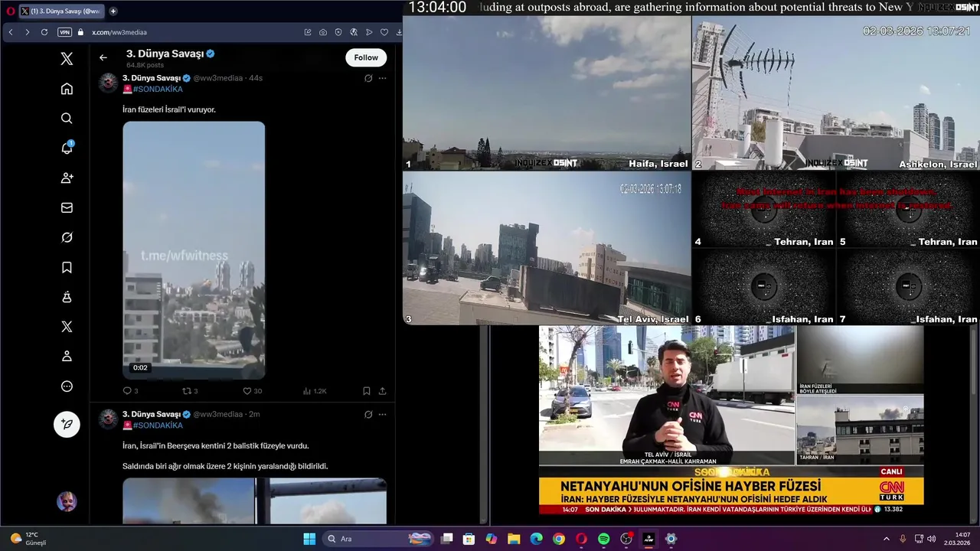Screen dimensions: 980x551
Task: Go forward in Opera browser history
Action: point(28,32)
